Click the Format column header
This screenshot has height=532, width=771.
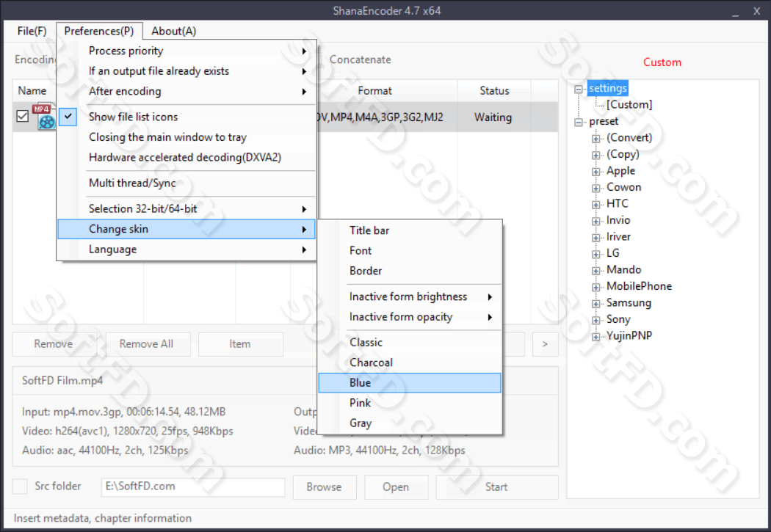[x=374, y=91]
